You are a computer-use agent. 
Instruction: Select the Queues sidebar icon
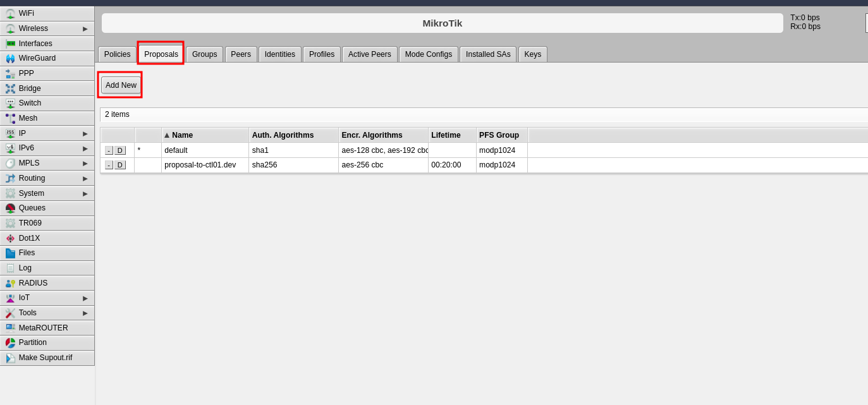tap(10, 209)
